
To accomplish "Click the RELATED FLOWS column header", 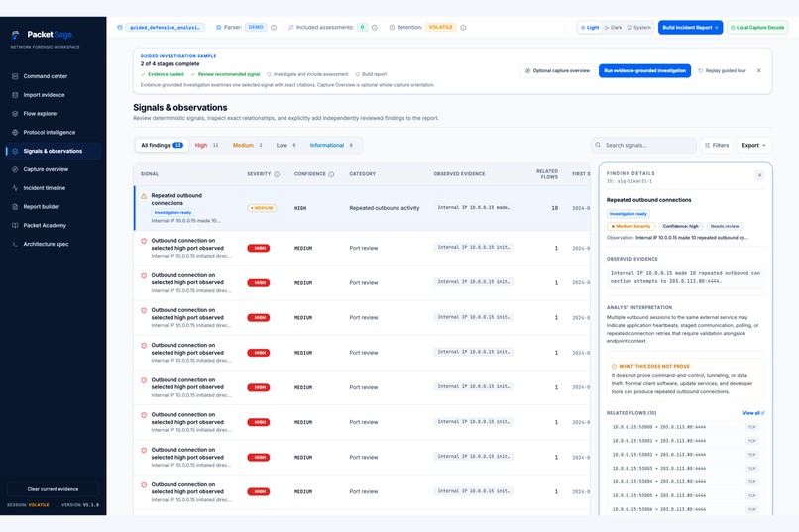I will 547,174.
